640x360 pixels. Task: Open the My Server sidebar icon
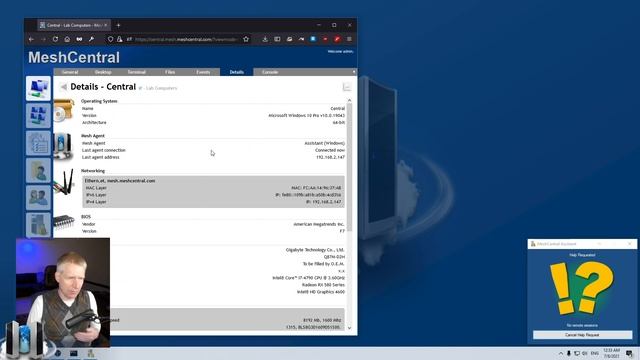click(38, 224)
